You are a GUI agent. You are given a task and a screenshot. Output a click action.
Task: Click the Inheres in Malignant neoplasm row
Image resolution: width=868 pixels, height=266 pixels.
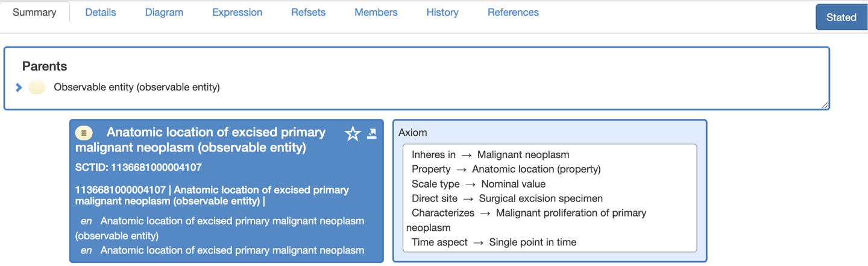[x=490, y=155]
